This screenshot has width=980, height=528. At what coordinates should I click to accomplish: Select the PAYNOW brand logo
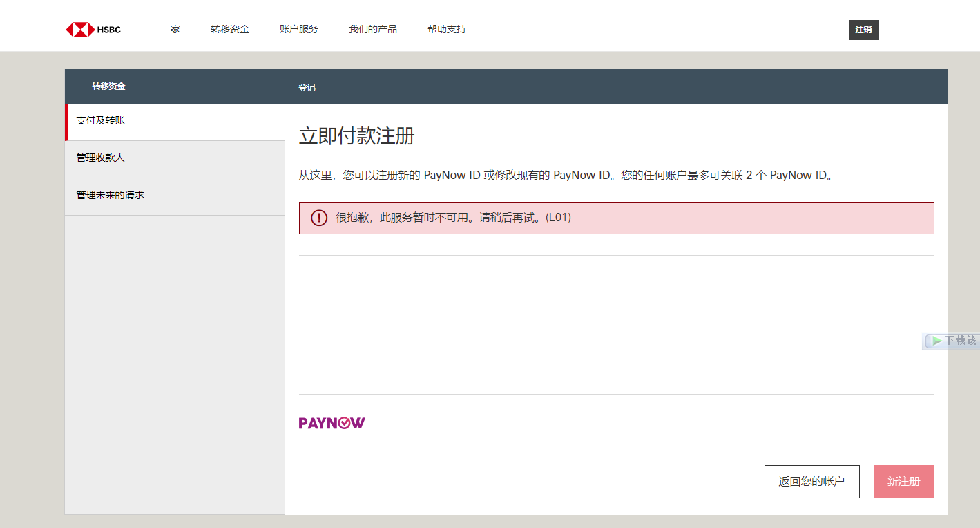coord(332,422)
